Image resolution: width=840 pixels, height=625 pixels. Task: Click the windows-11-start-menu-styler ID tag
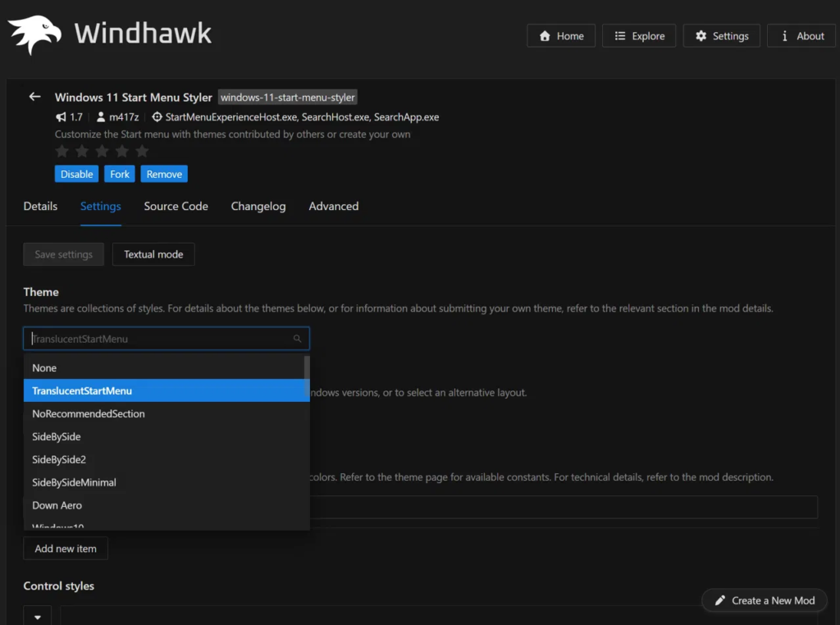tap(288, 98)
